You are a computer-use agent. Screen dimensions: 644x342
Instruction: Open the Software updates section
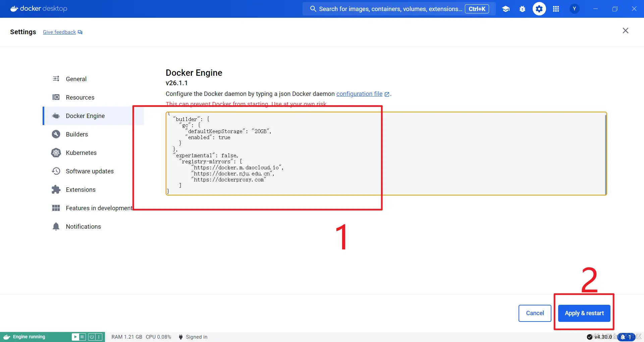(94, 171)
